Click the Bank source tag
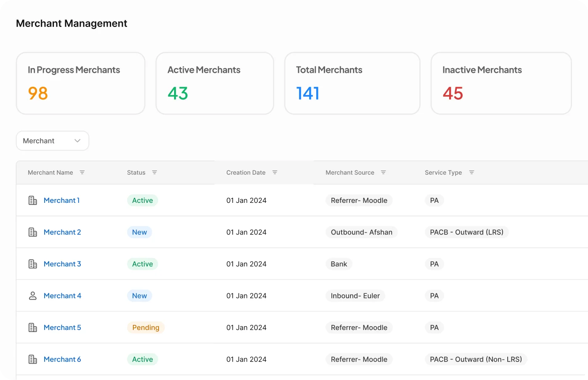The height and width of the screenshot is (380, 588). (339, 264)
